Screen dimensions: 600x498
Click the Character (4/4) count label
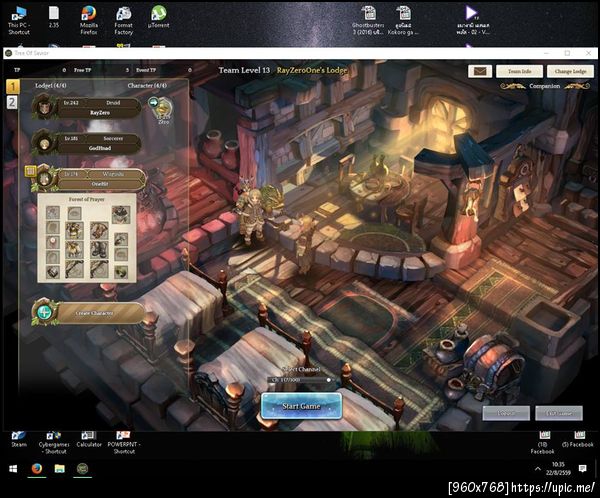coord(147,86)
